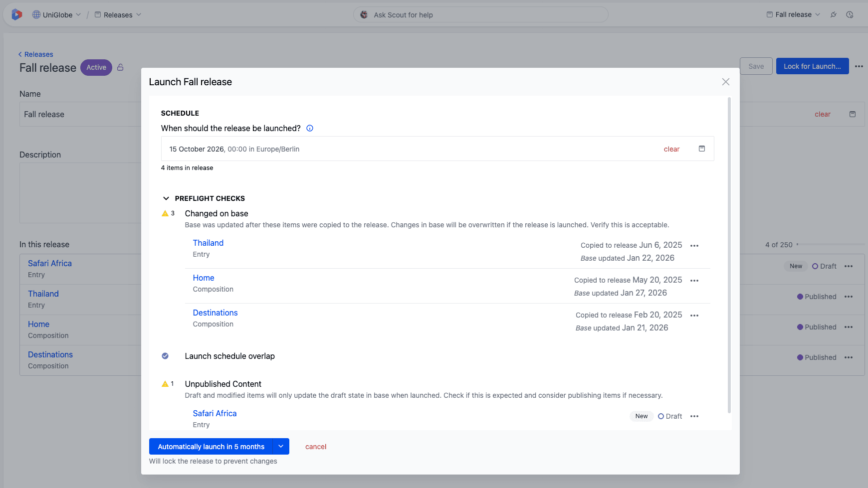Clear the launch date in the dialog

[671, 149]
